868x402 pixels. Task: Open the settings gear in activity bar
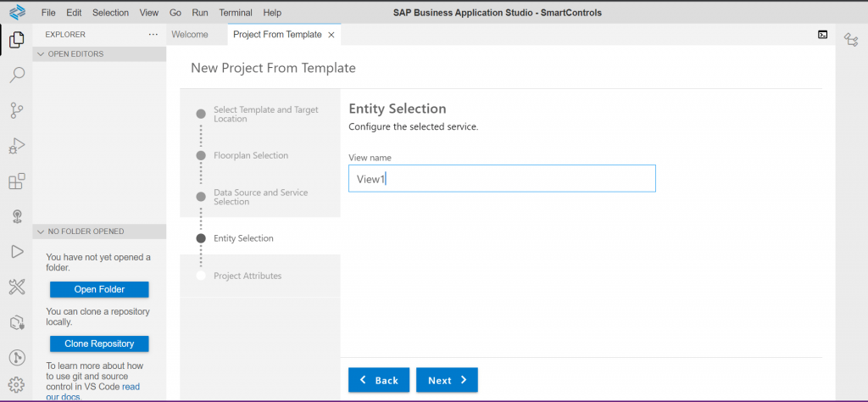point(17,383)
